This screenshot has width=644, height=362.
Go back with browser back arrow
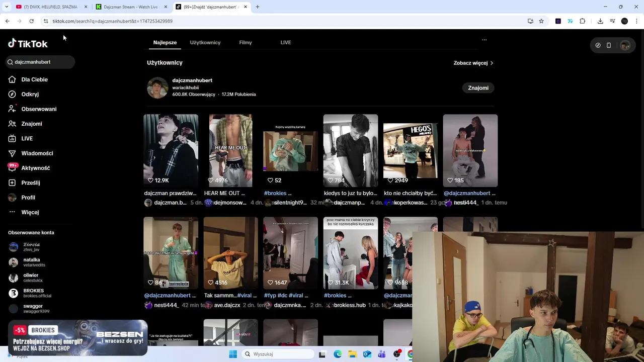tap(7, 21)
